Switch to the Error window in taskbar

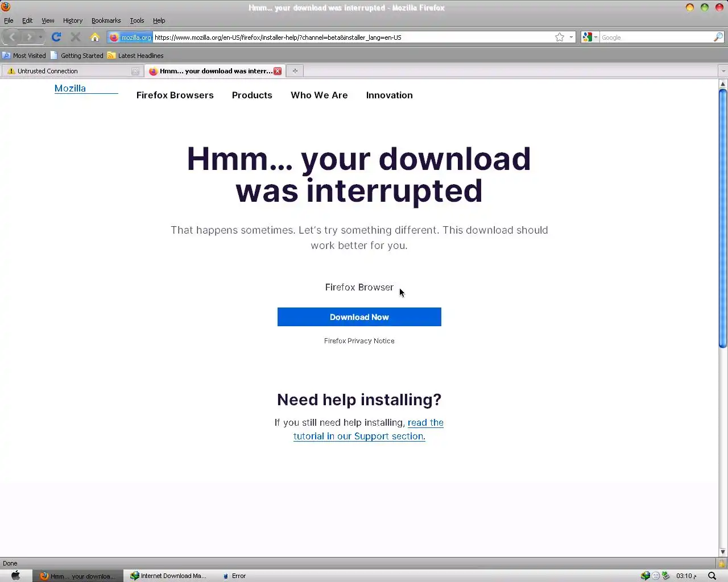coord(234,576)
